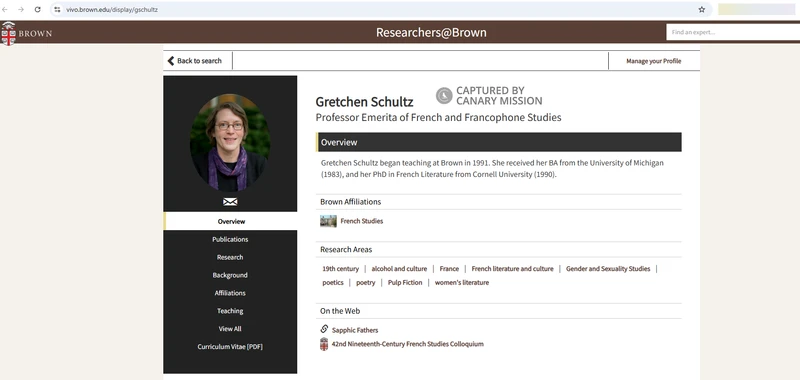
Task: Click the poetry research area
Action: pyautogui.click(x=366, y=282)
